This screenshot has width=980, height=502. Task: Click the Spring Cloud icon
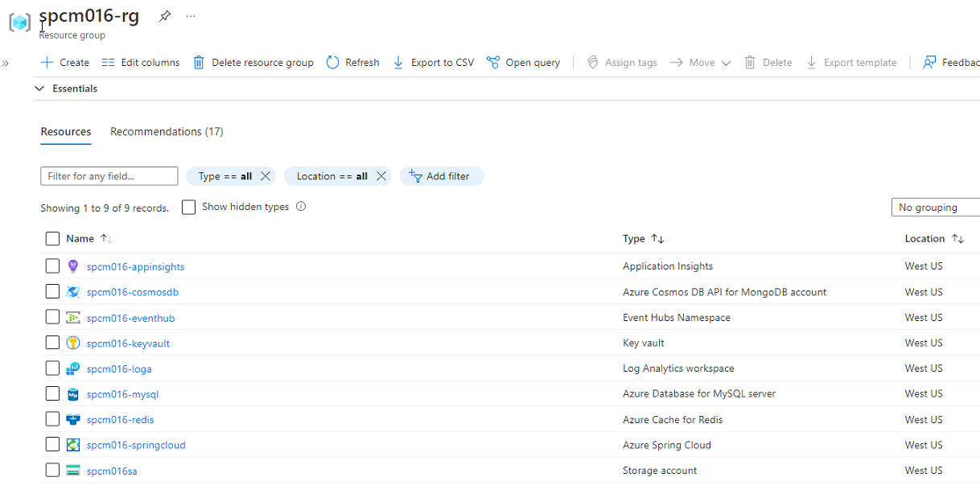pyautogui.click(x=73, y=445)
